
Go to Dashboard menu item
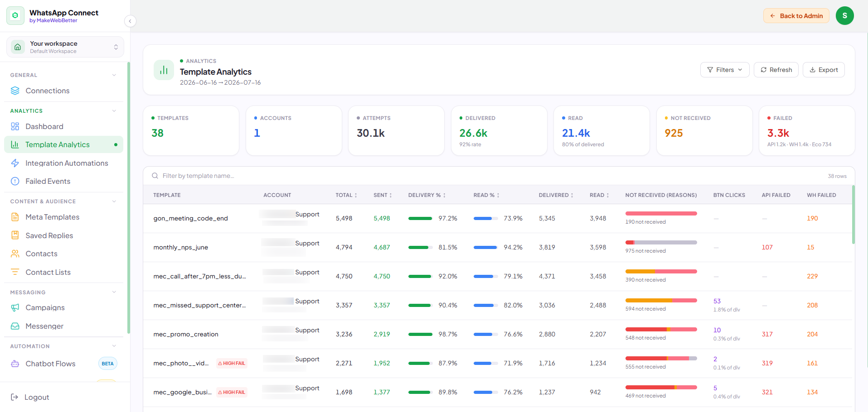[x=63, y=126]
